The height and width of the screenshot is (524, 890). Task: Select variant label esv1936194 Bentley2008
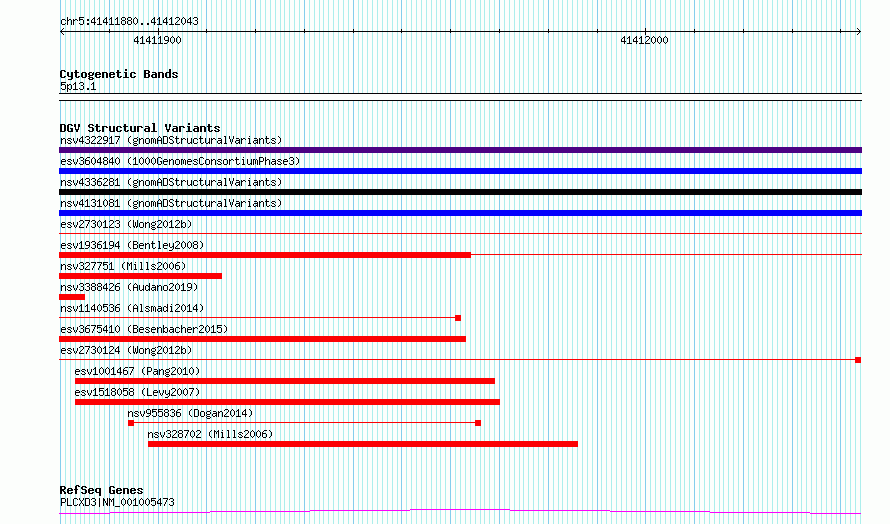(132, 245)
